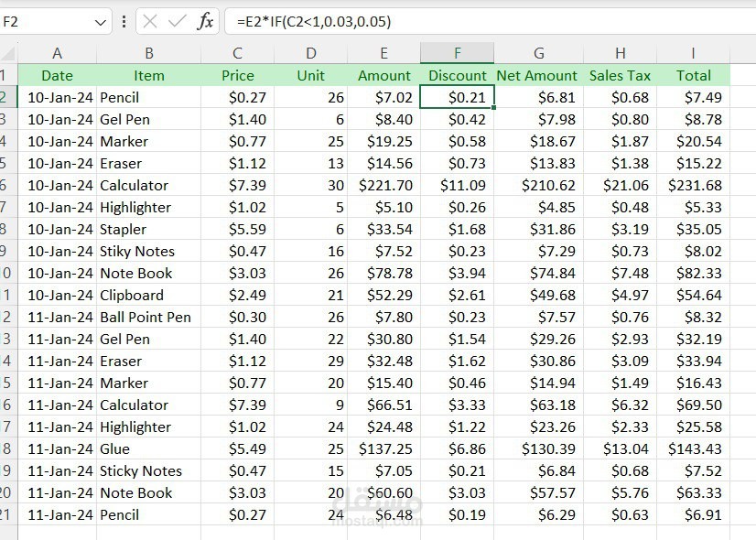Open Insert Function fx button
Screen dimensions: 756x540
click(205, 21)
